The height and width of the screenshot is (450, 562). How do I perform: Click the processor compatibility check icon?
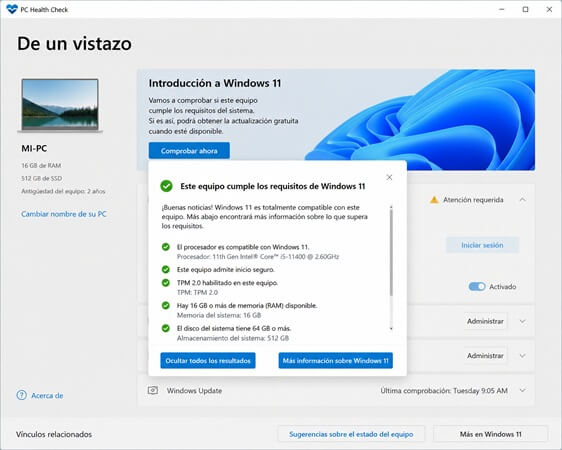166,247
